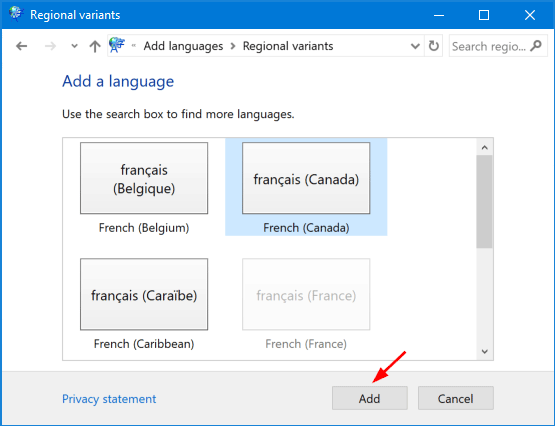
Task: Click the Add button
Action: [x=370, y=398]
